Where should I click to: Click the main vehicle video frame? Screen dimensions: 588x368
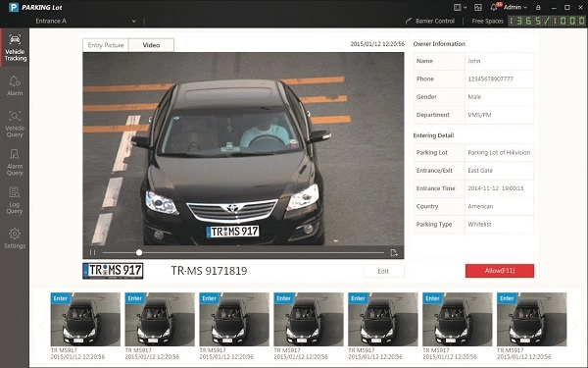tap(243, 149)
